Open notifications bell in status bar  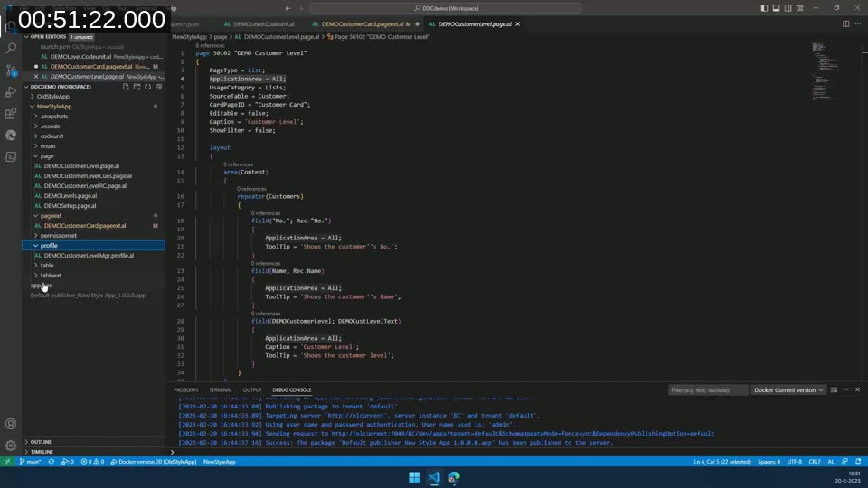(x=858, y=462)
